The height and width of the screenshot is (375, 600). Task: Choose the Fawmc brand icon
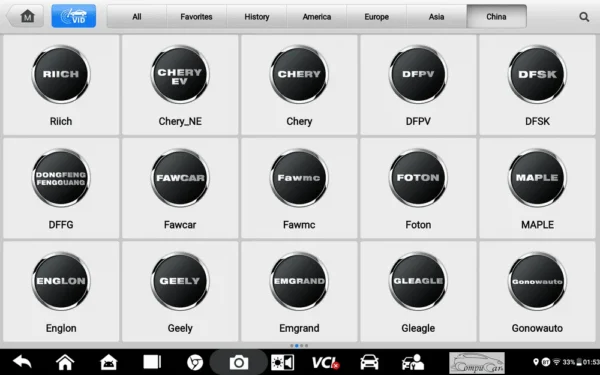[x=299, y=178]
